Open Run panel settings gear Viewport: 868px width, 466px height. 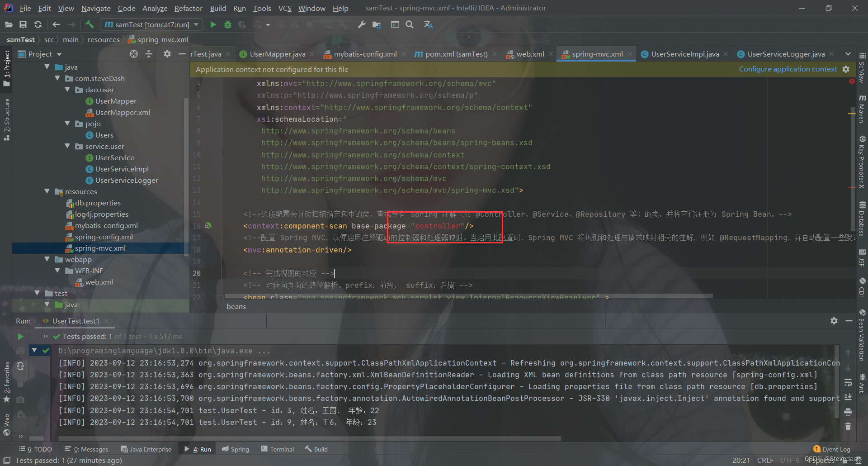pos(834,321)
